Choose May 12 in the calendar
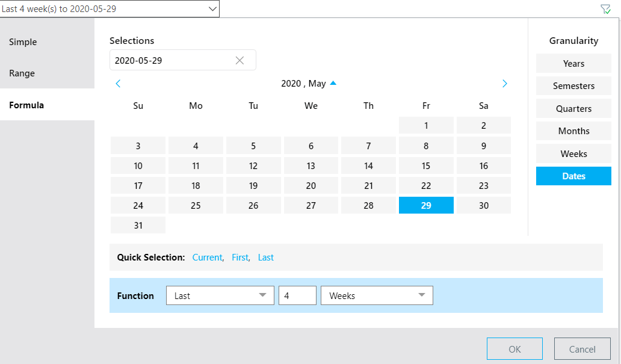Viewport: 621px width, 364px height. pos(253,165)
